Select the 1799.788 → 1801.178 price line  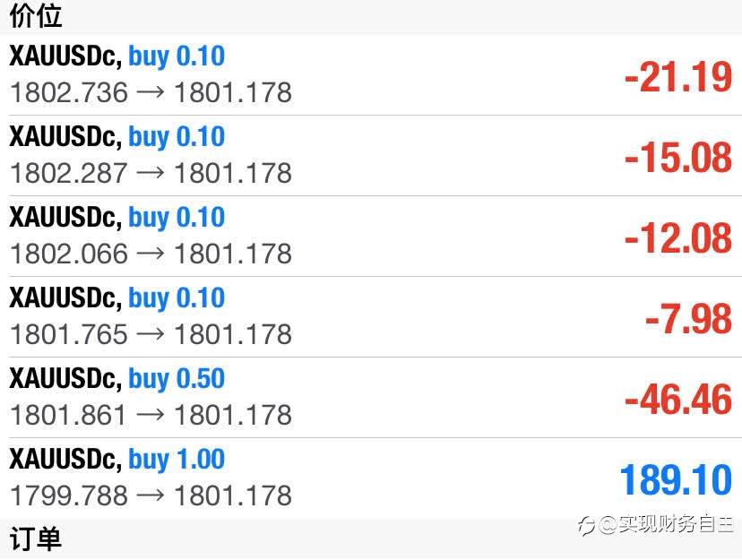point(151,495)
